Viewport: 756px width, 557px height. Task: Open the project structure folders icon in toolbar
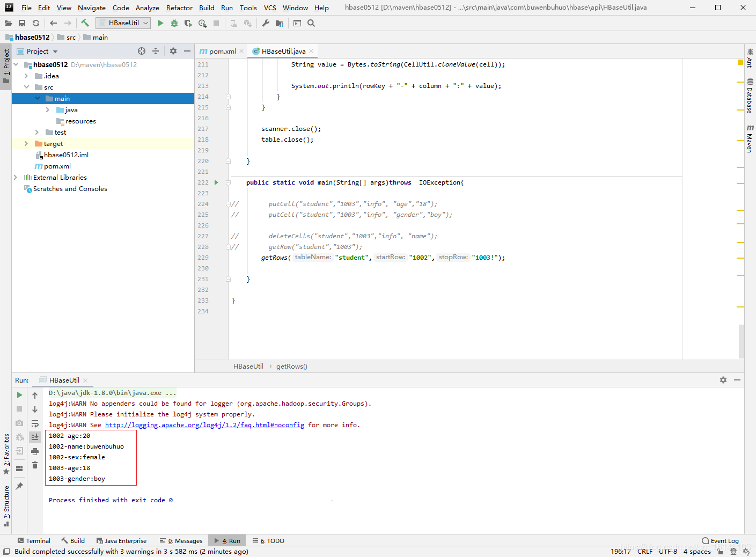click(280, 23)
